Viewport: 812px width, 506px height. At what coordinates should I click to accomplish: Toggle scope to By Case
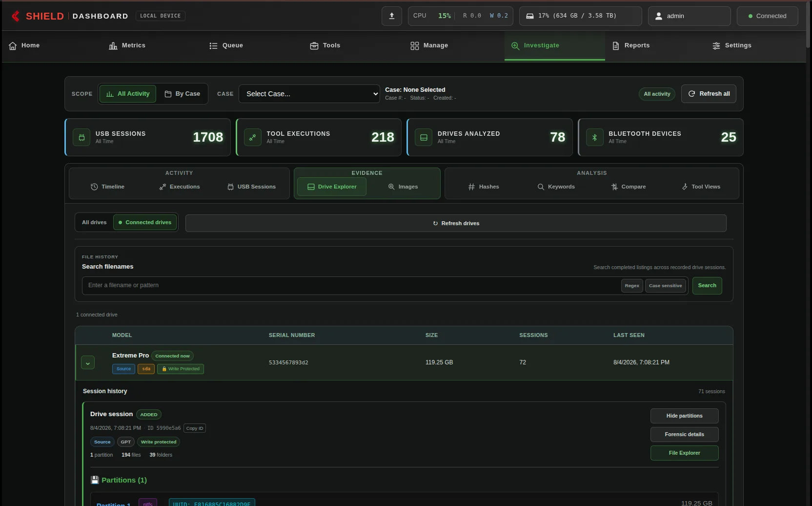(183, 94)
